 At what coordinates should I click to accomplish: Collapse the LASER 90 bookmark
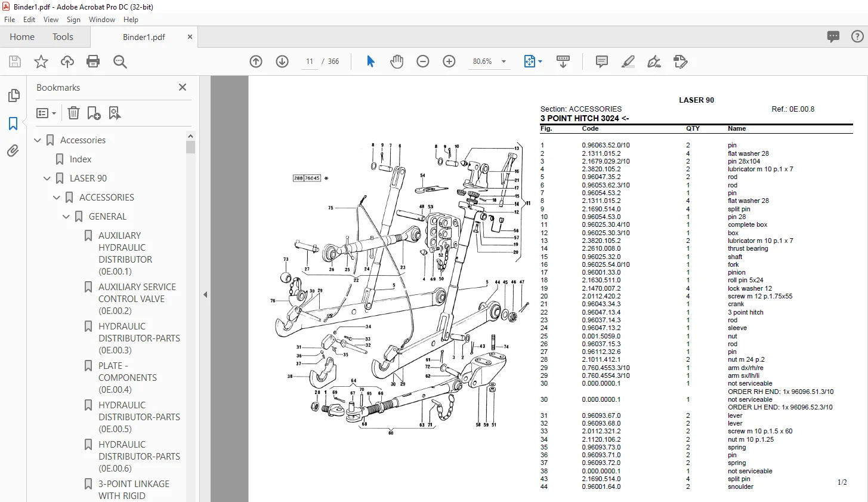click(x=47, y=178)
